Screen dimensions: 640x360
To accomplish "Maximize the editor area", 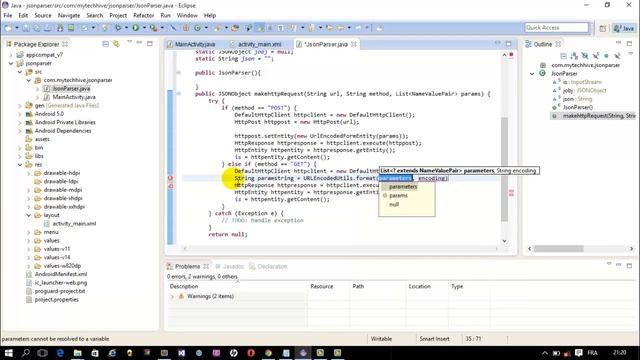I will [x=509, y=44].
